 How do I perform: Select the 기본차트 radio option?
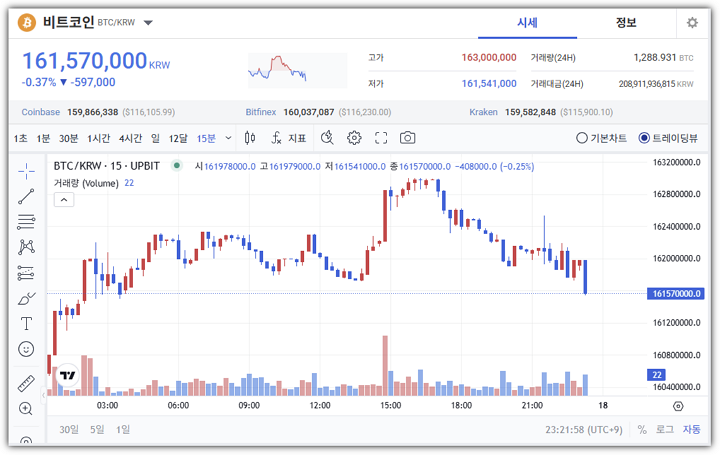601,138
